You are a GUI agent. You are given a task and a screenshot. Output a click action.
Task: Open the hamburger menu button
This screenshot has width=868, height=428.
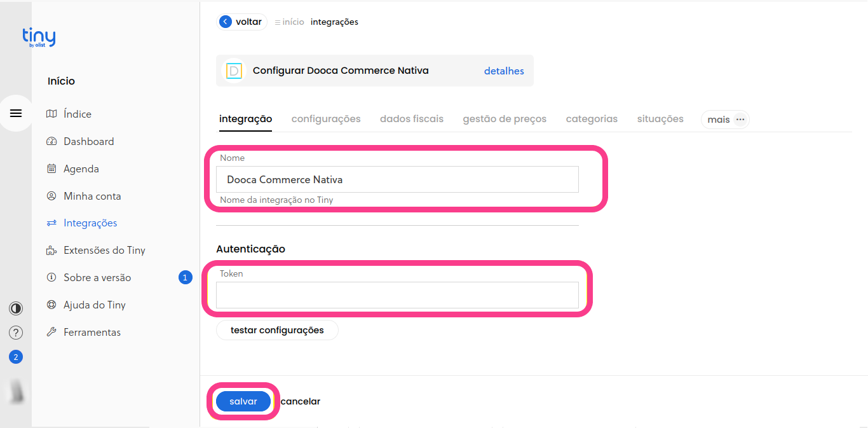pos(16,113)
